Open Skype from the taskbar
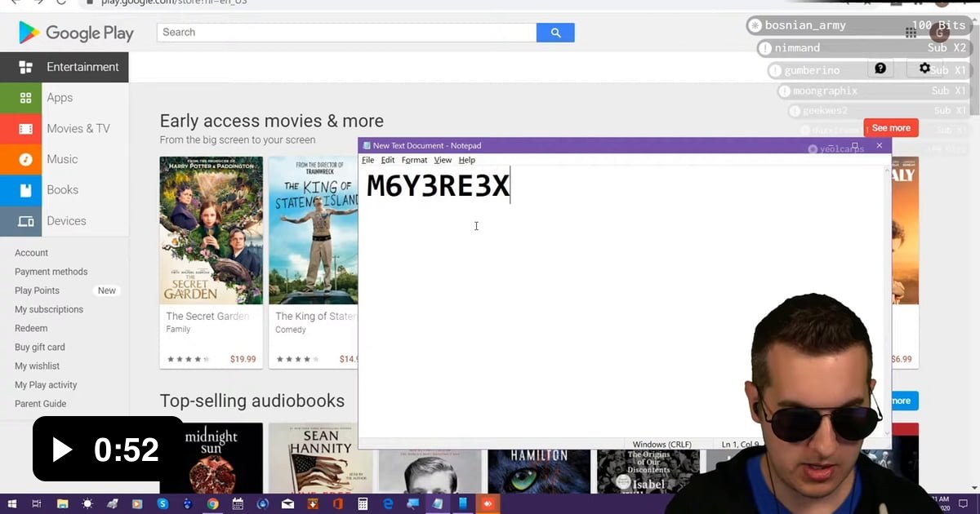The width and height of the screenshot is (980, 514). (x=163, y=504)
